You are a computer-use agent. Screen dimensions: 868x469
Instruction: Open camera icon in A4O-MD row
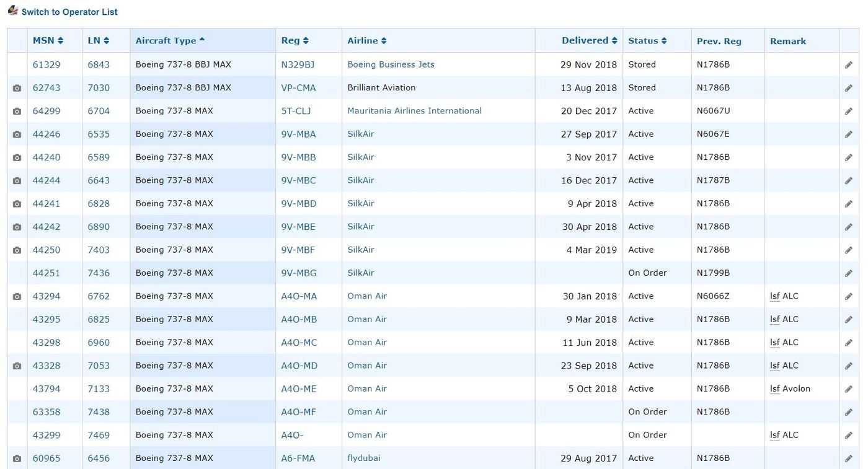(17, 366)
